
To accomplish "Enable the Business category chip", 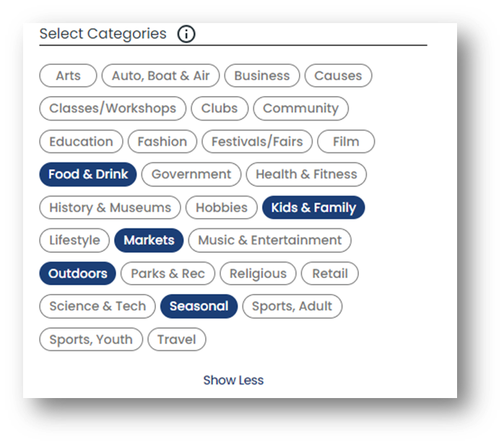I will pos(262,76).
